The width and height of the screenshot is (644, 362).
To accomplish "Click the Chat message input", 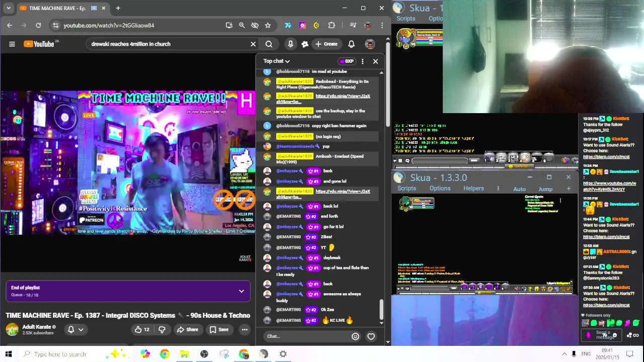I will tap(306, 336).
